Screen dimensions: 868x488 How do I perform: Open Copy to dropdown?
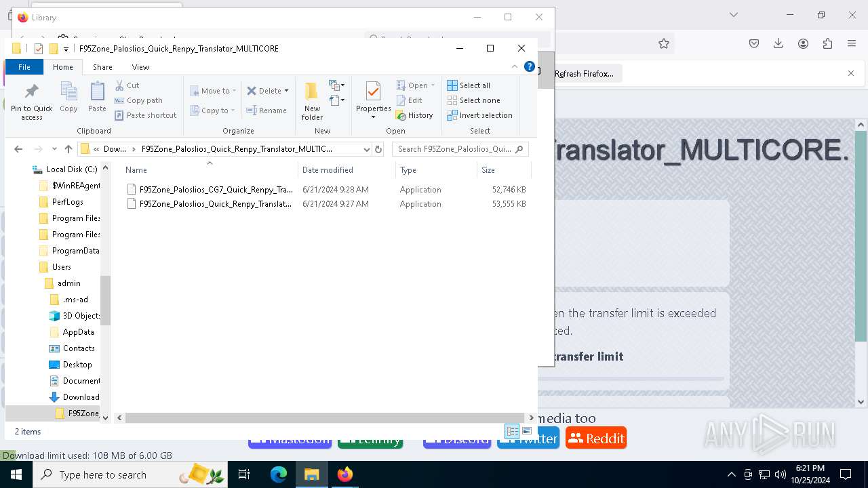pos(213,110)
